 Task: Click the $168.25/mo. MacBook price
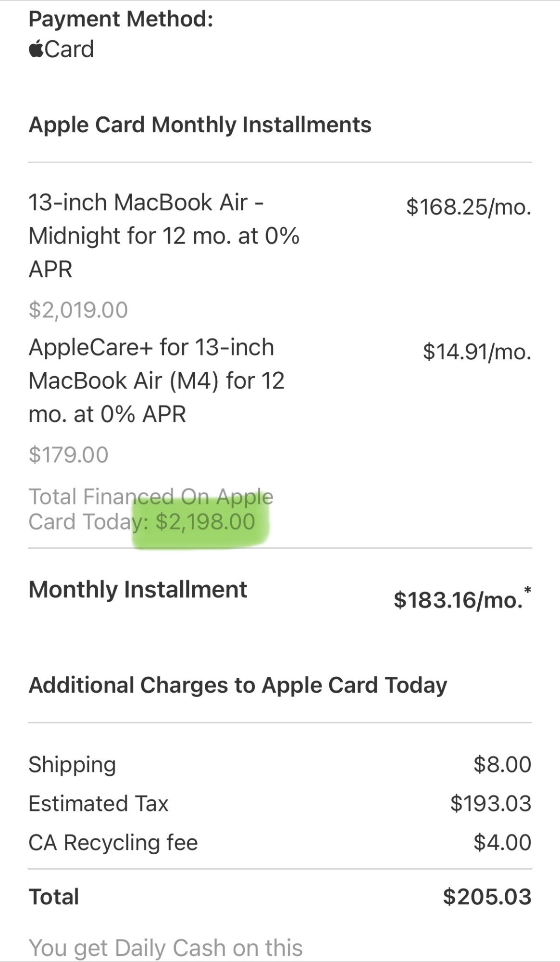(469, 206)
